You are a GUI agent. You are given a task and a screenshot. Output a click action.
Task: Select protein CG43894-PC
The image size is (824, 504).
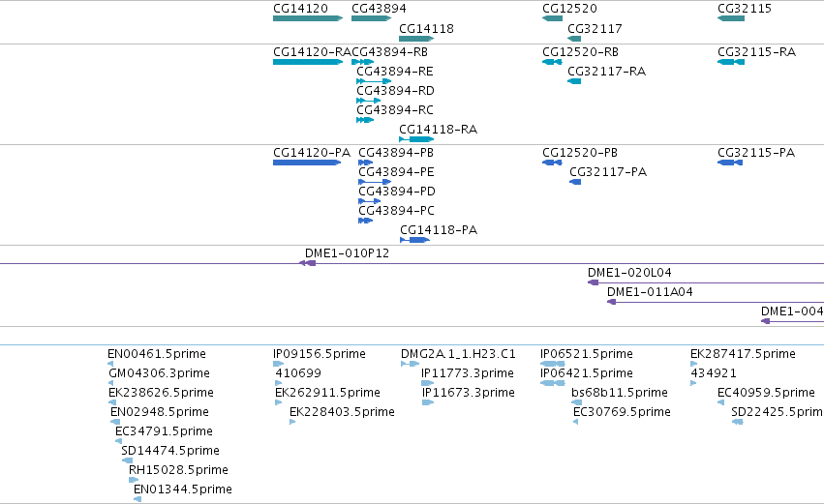click(365, 221)
